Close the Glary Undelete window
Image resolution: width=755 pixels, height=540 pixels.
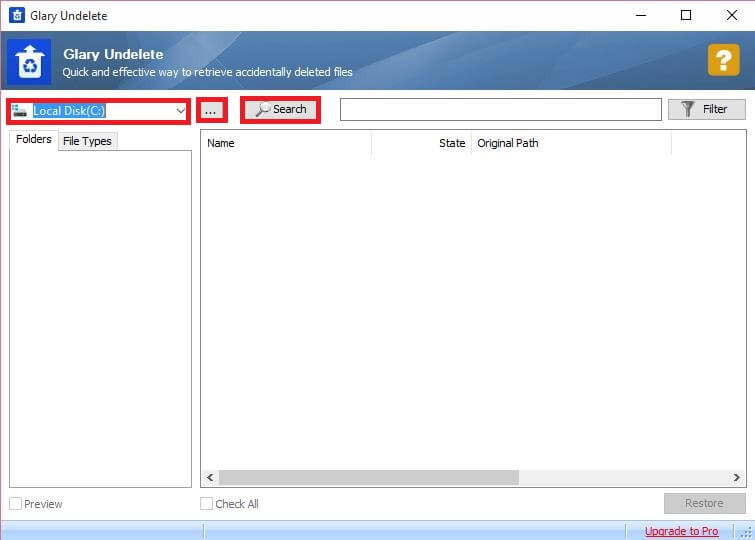pyautogui.click(x=732, y=15)
